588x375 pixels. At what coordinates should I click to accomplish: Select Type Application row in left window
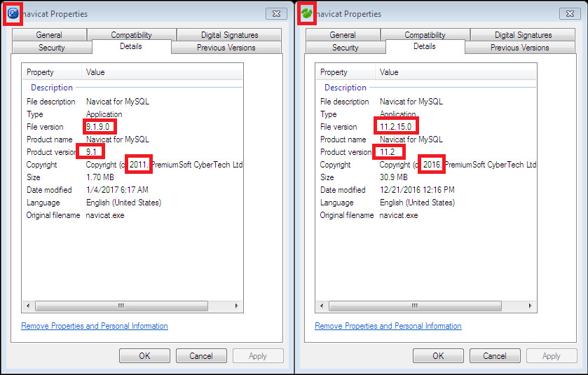pyautogui.click(x=132, y=114)
